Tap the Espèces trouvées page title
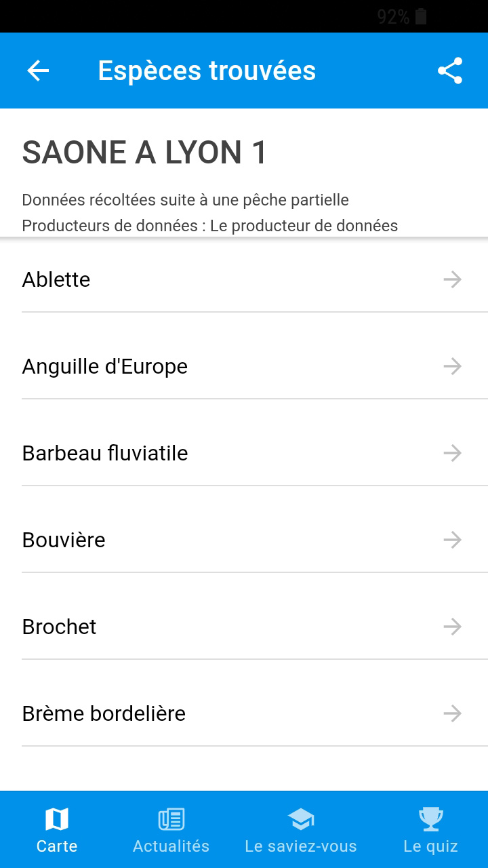 pos(207,71)
